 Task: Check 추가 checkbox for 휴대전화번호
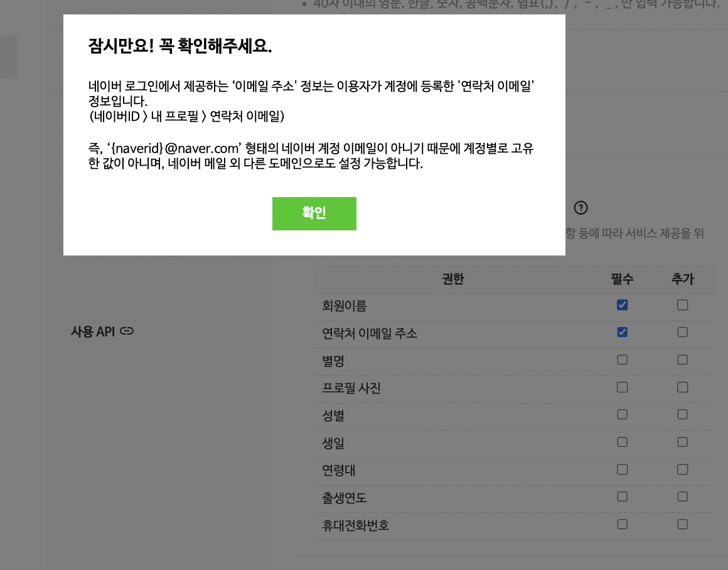pyautogui.click(x=683, y=524)
